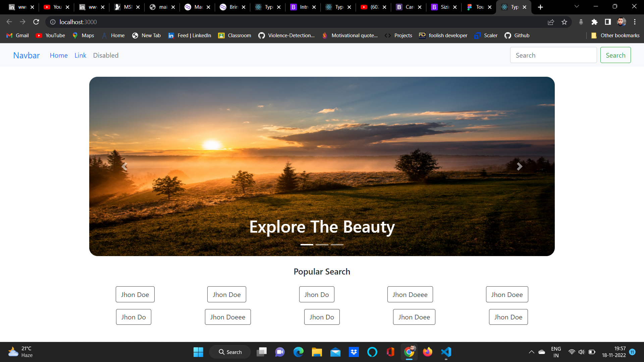Expand the system tray hidden icons chevron
644x362 pixels.
pos(531,352)
